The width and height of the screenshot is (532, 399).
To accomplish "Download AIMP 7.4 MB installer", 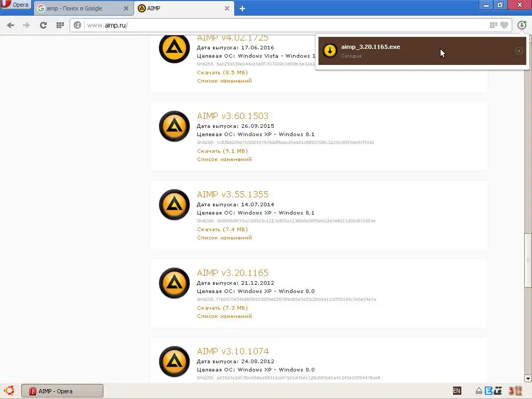I will click(222, 229).
